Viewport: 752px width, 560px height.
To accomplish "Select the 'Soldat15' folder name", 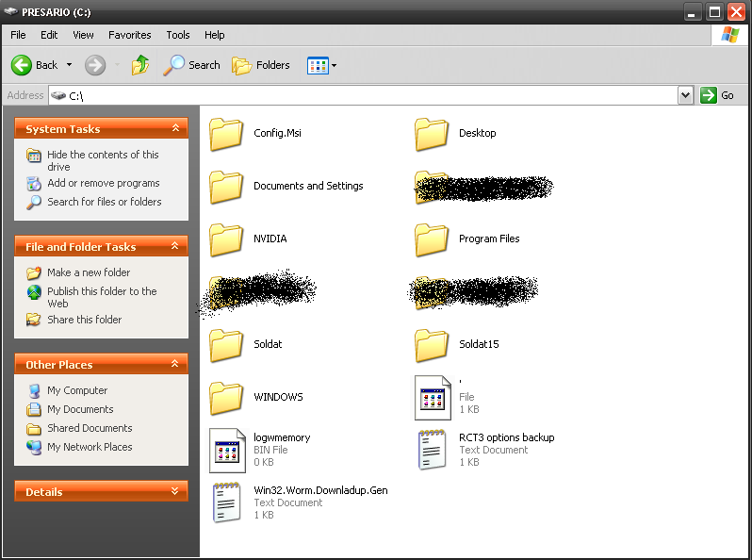I will (x=479, y=344).
